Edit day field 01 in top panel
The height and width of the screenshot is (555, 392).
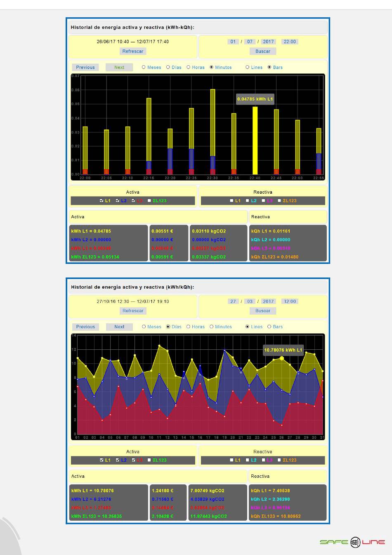(x=233, y=42)
